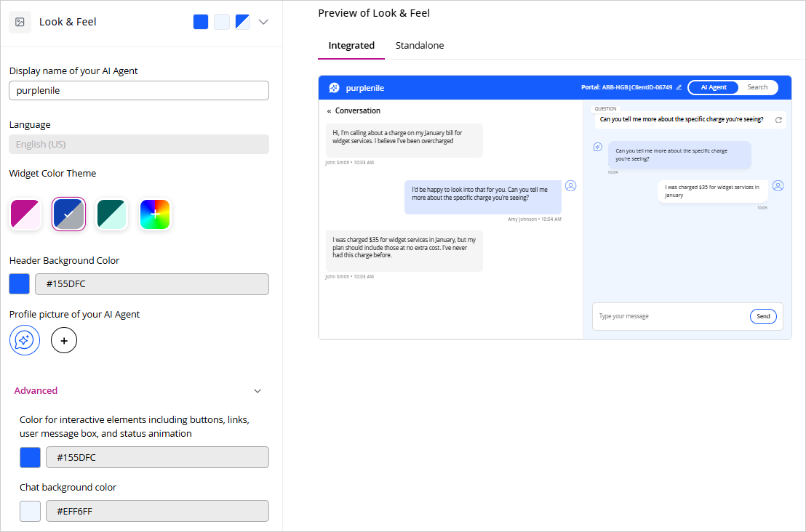The image size is (806, 532).
Task: Click the interactive elements color hex field
Action: coord(157,458)
